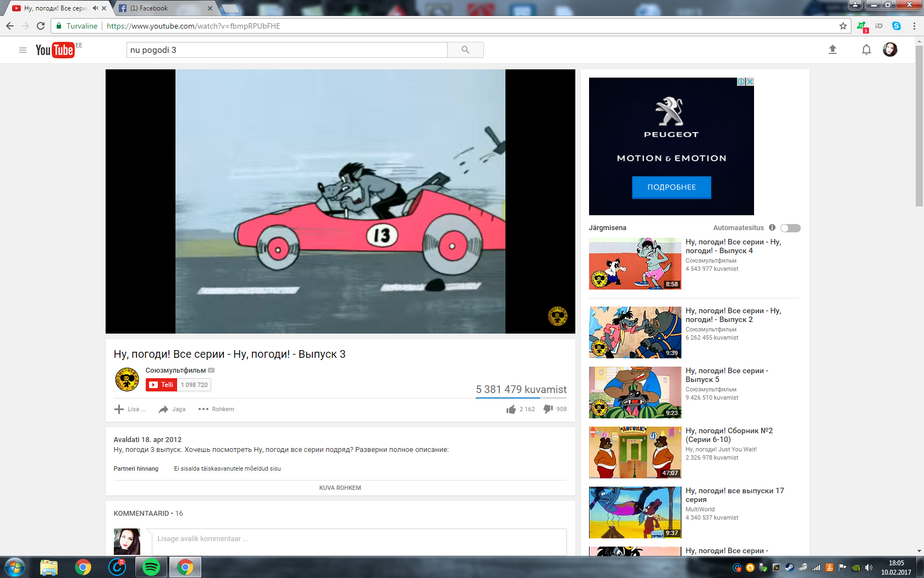Click the page vertical scrollbar thumb
The image size is (924, 578).
pyautogui.click(x=919, y=126)
